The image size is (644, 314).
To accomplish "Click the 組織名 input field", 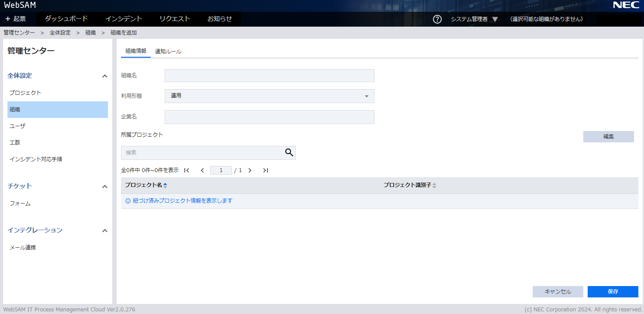I will click(x=269, y=76).
